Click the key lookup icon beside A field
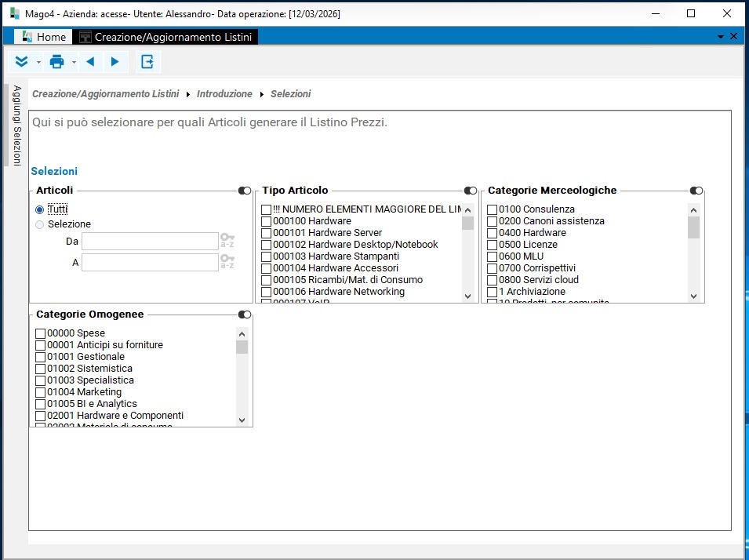 (227, 262)
